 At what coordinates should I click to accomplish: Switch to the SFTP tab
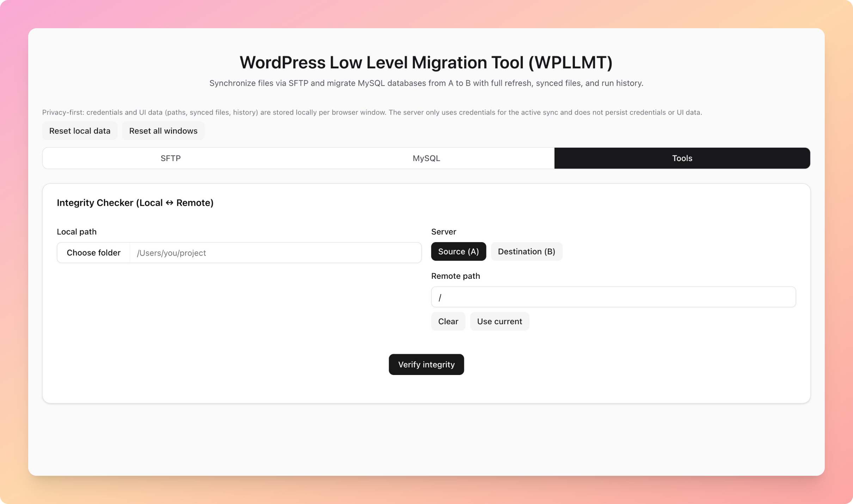171,158
